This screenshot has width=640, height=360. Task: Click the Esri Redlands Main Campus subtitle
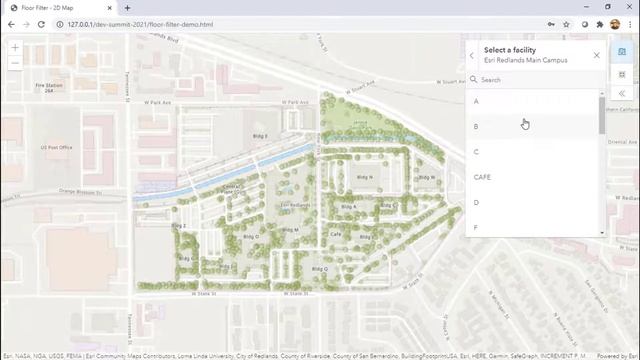click(x=526, y=60)
